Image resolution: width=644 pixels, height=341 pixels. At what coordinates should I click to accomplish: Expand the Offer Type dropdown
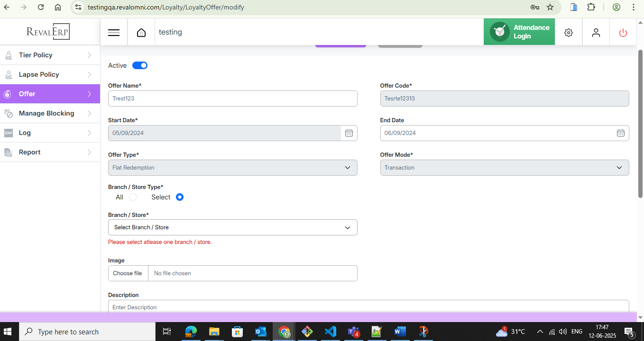[x=232, y=168]
